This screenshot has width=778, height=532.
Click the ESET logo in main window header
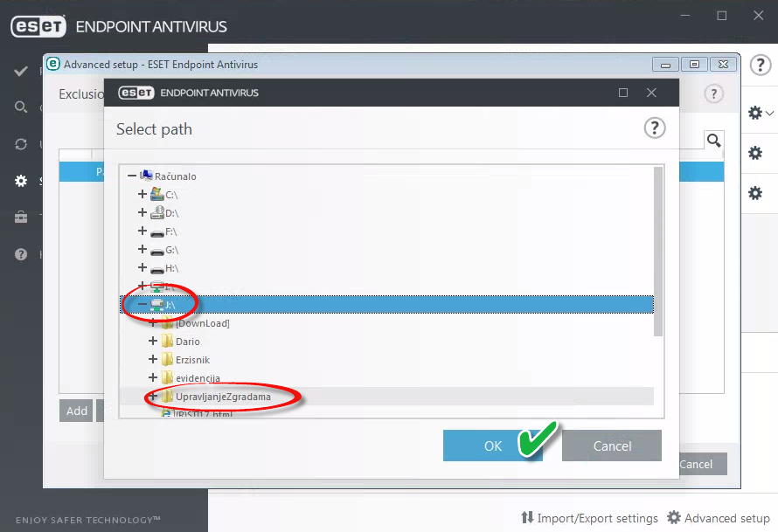click(38, 26)
